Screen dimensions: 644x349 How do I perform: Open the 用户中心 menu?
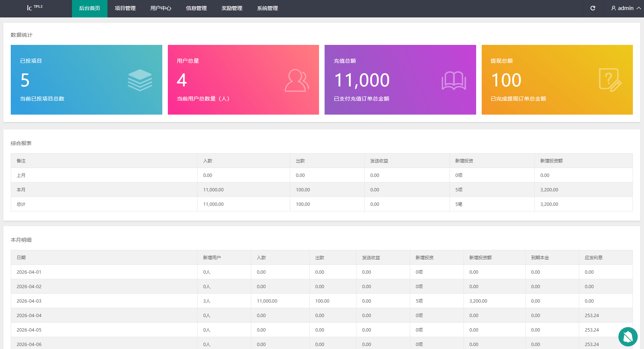[x=161, y=8]
